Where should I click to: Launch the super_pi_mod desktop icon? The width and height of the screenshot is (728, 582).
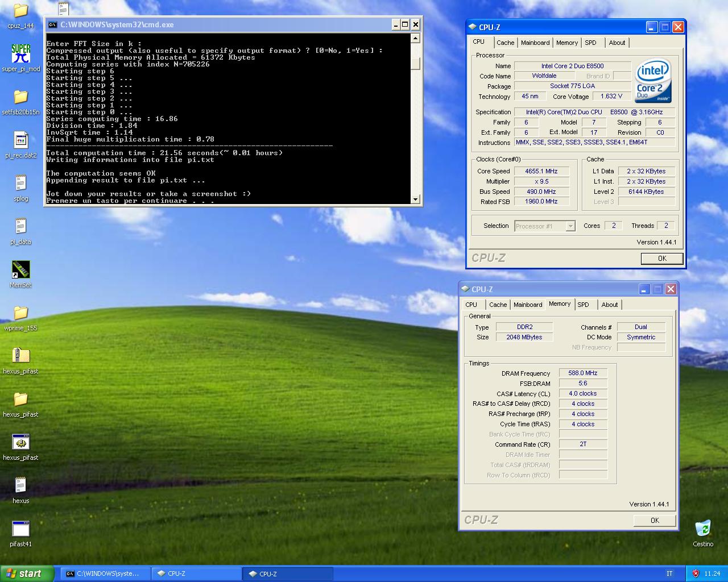tap(20, 53)
